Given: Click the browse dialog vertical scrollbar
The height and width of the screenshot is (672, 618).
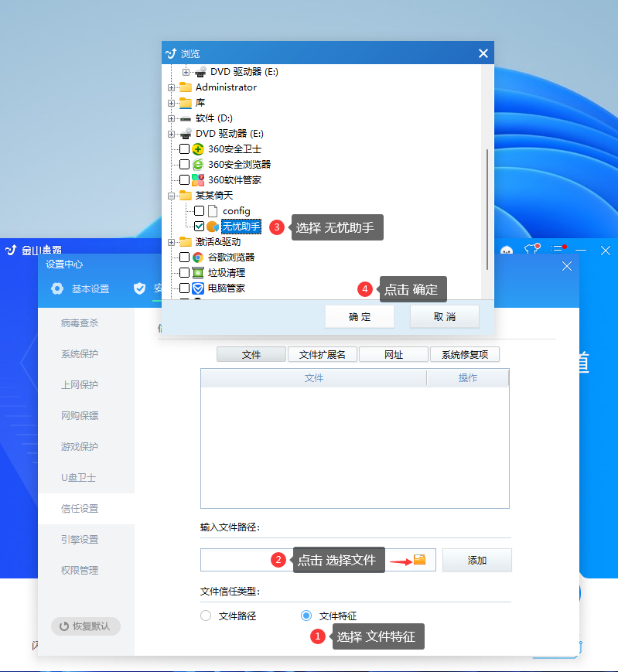Looking at the screenshot, I should pyautogui.click(x=487, y=210).
